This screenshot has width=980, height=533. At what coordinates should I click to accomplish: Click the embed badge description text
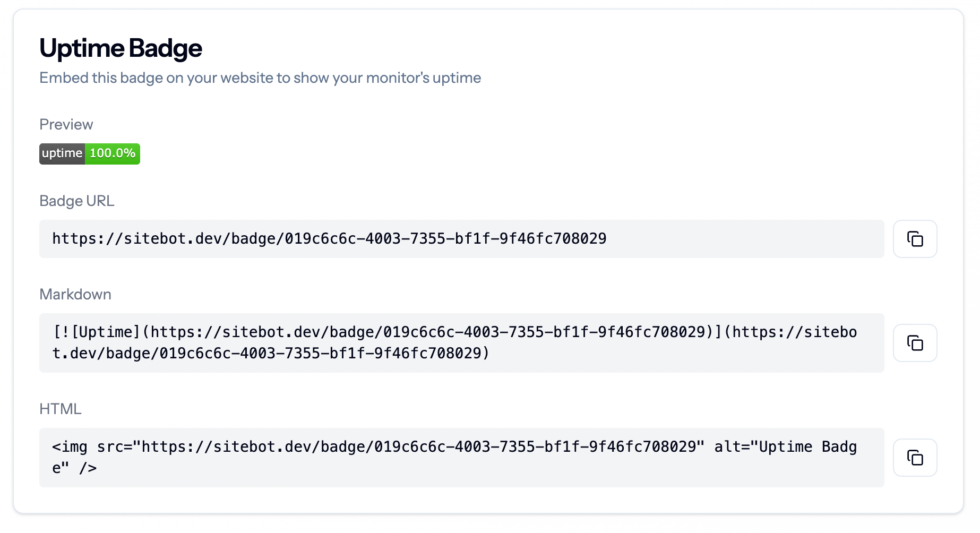point(260,78)
